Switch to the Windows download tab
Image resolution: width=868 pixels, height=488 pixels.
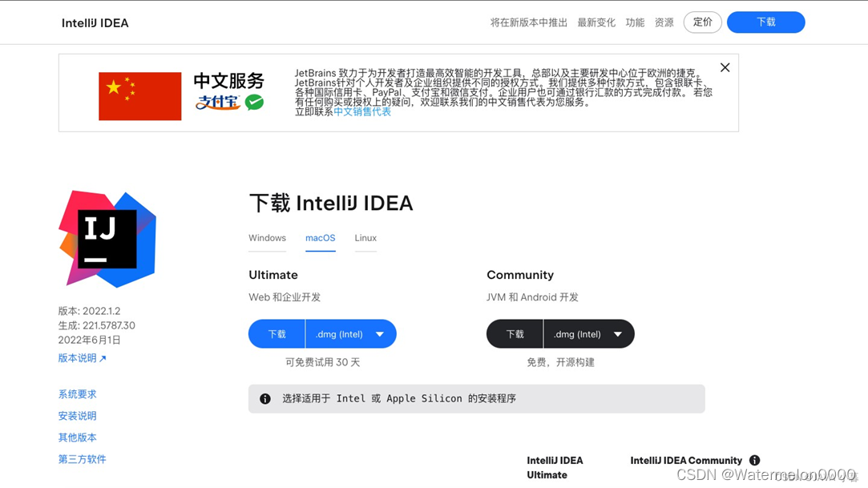point(267,238)
